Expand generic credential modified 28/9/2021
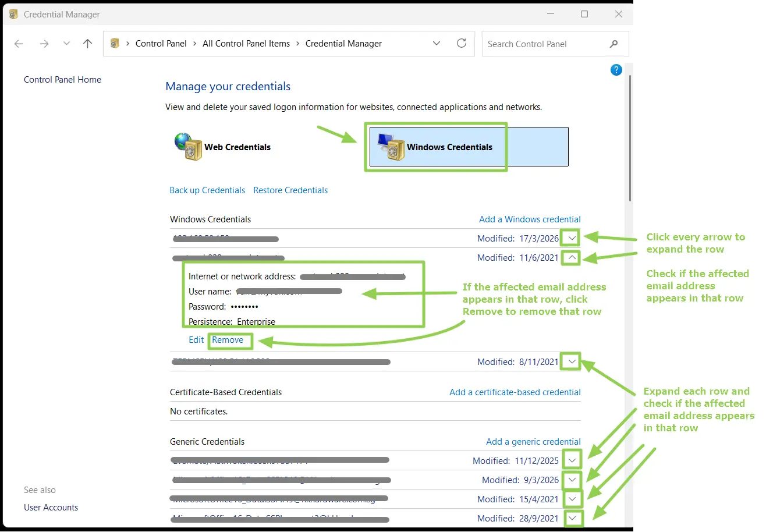This screenshot has width=766, height=532. pos(573,518)
